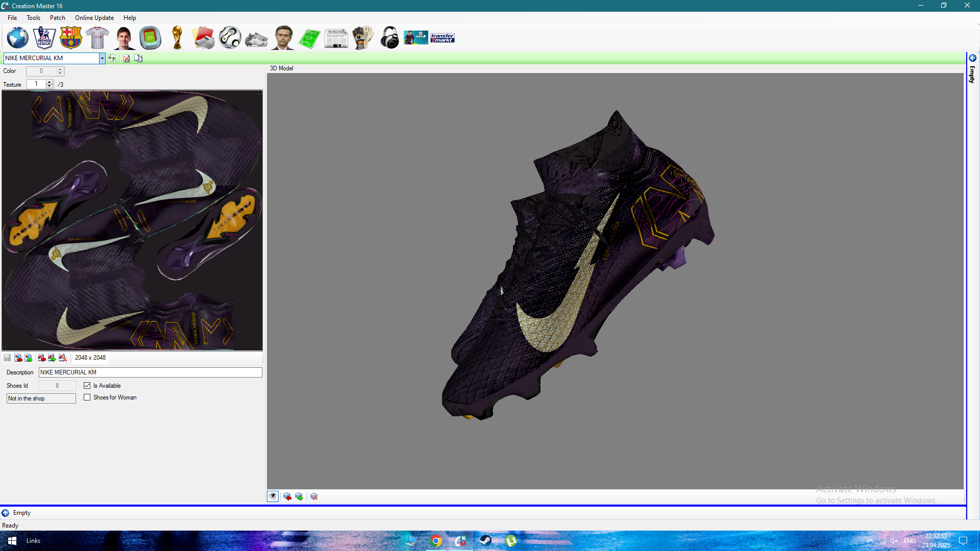Export RX3 texture file with green arrow
980x551 pixels.
52,358
